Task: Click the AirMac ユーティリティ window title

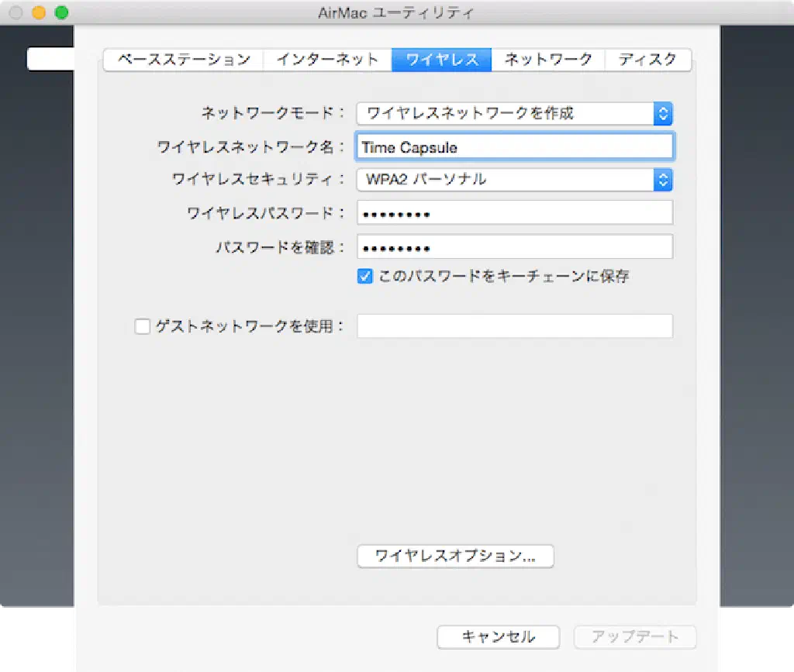Action: 395,12
